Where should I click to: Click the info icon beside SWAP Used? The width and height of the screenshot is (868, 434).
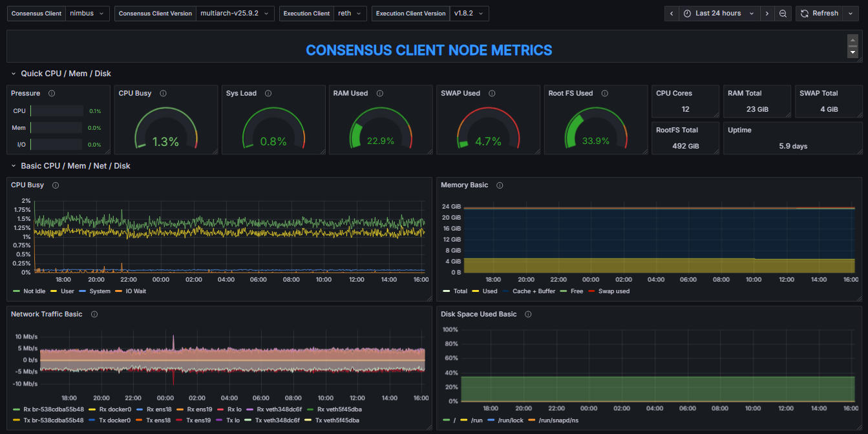click(492, 94)
